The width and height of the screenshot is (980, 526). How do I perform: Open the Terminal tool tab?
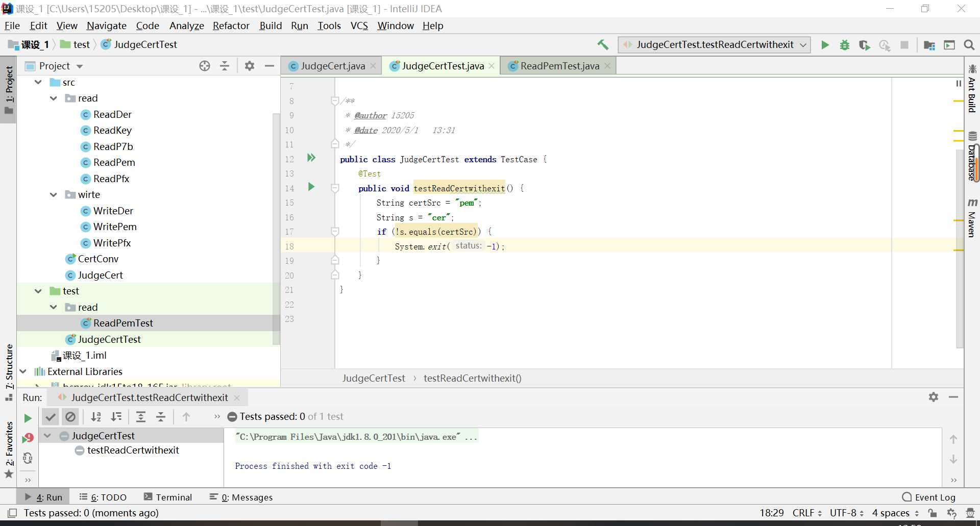pos(168,497)
